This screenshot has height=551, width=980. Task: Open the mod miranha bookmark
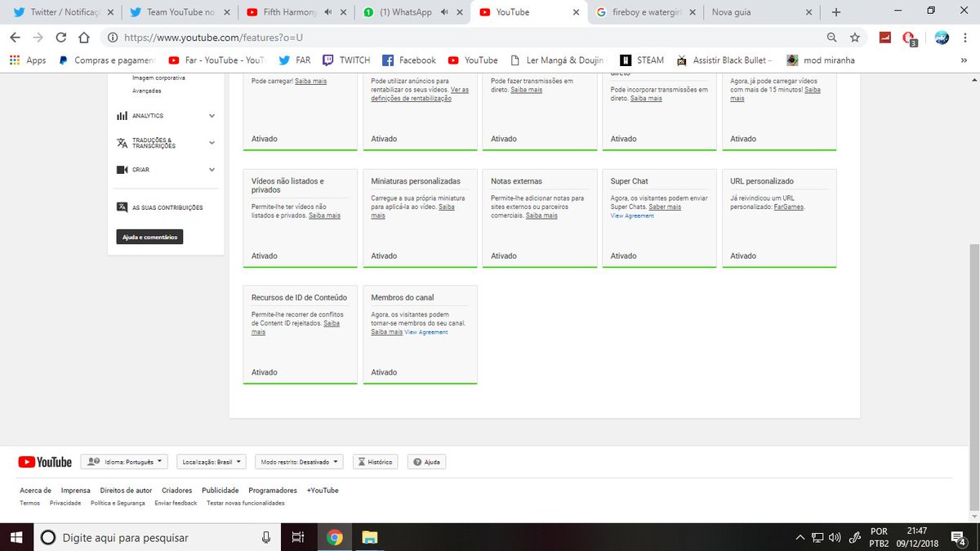click(821, 60)
